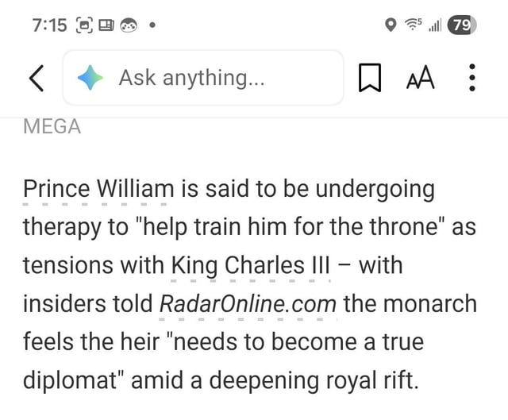Tap the game controller notification icon

point(129,25)
